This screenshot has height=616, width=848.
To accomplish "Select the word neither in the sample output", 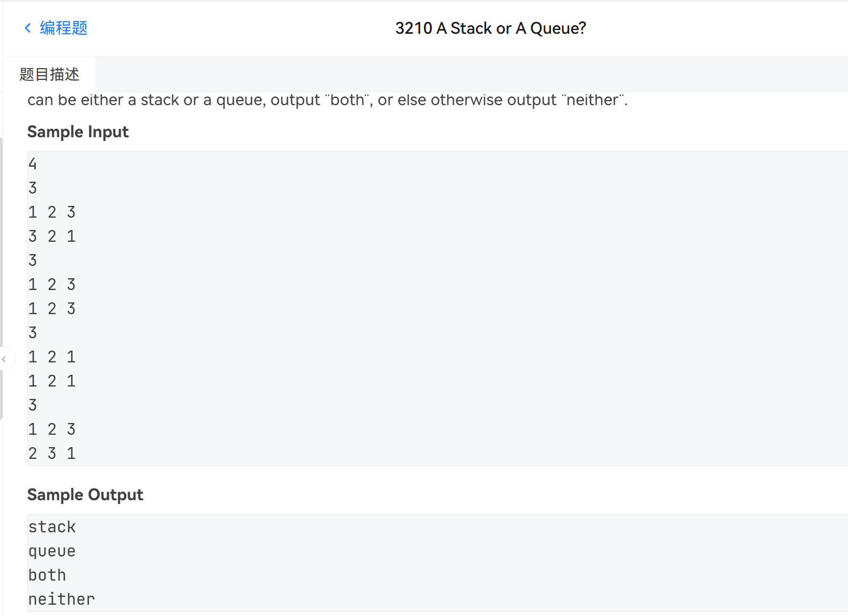I will pyautogui.click(x=61, y=599).
